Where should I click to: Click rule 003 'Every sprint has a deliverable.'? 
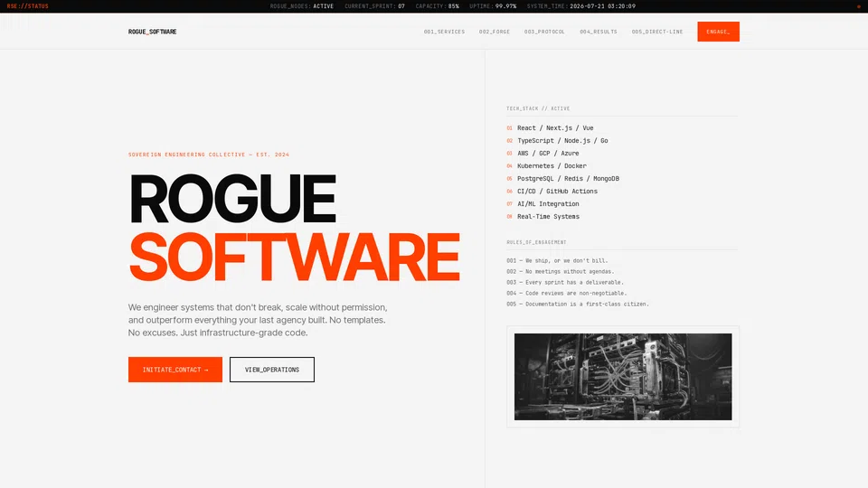pos(564,282)
